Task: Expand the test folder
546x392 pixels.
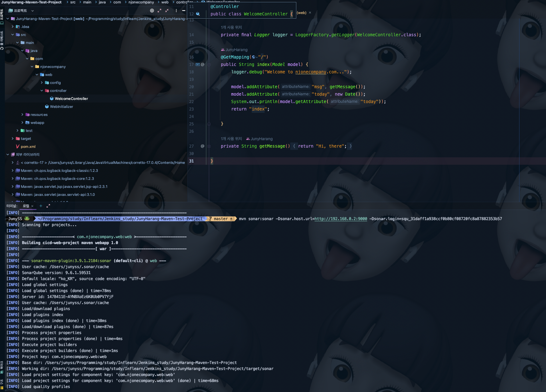Action: [17, 130]
